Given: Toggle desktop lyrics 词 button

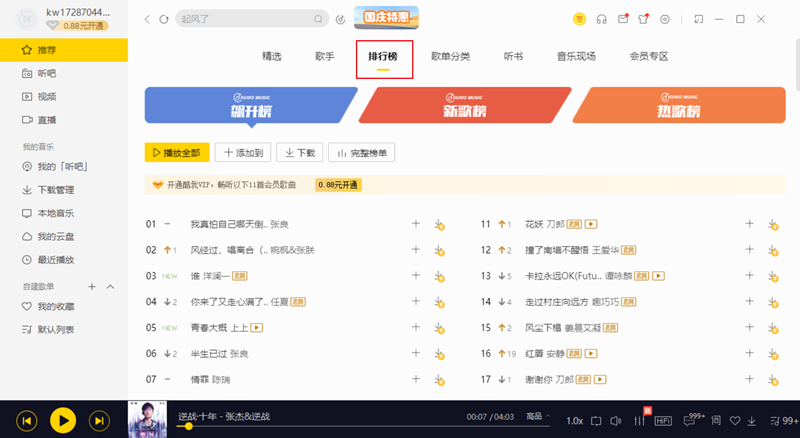Looking at the screenshot, I should [x=716, y=420].
